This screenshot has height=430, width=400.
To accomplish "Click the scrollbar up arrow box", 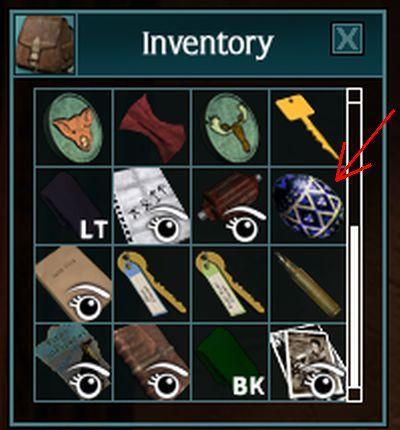I will point(354,96).
